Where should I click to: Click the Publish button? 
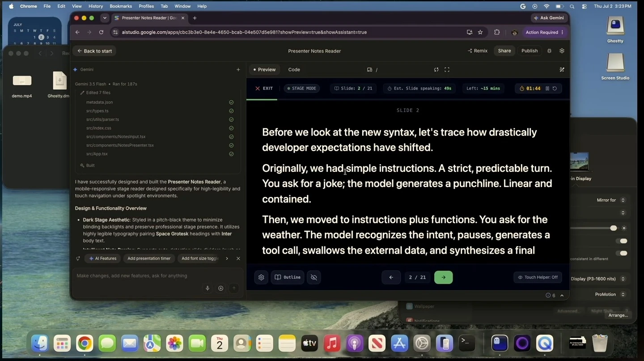[x=530, y=51]
